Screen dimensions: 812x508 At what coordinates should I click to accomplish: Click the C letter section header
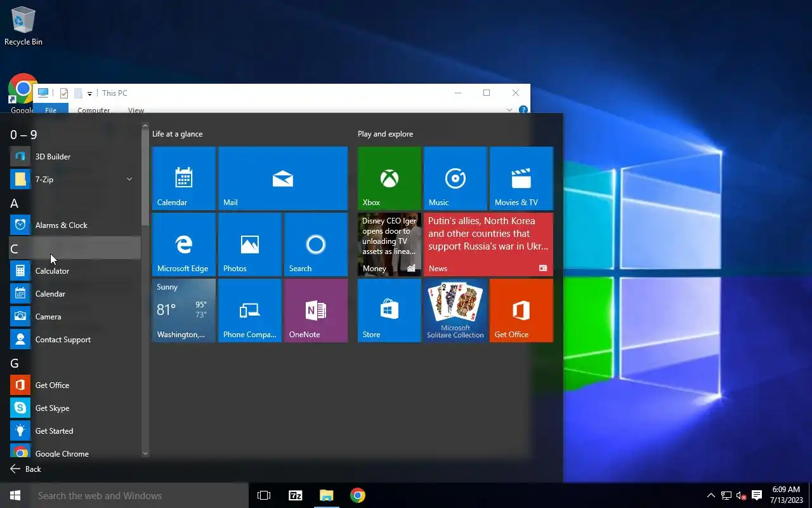pyautogui.click(x=75, y=248)
